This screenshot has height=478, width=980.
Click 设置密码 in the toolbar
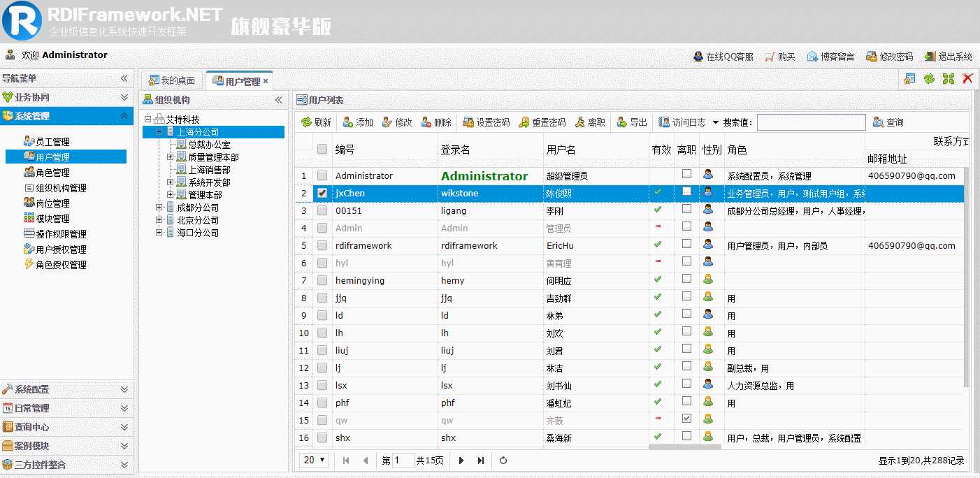[x=487, y=122]
